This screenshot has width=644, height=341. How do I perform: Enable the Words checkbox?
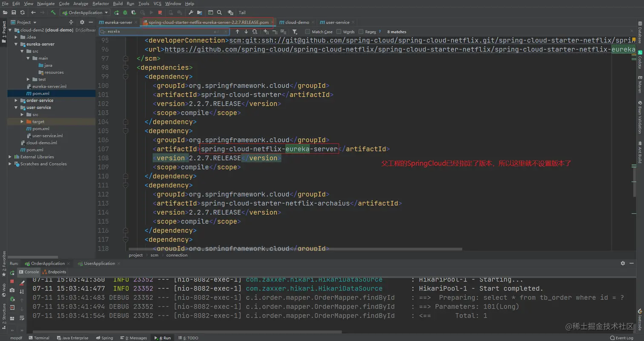coord(339,32)
